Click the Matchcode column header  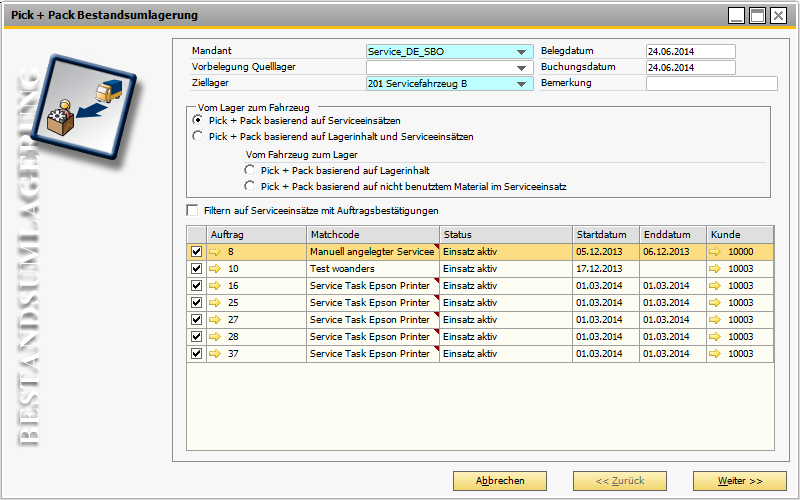click(372, 234)
